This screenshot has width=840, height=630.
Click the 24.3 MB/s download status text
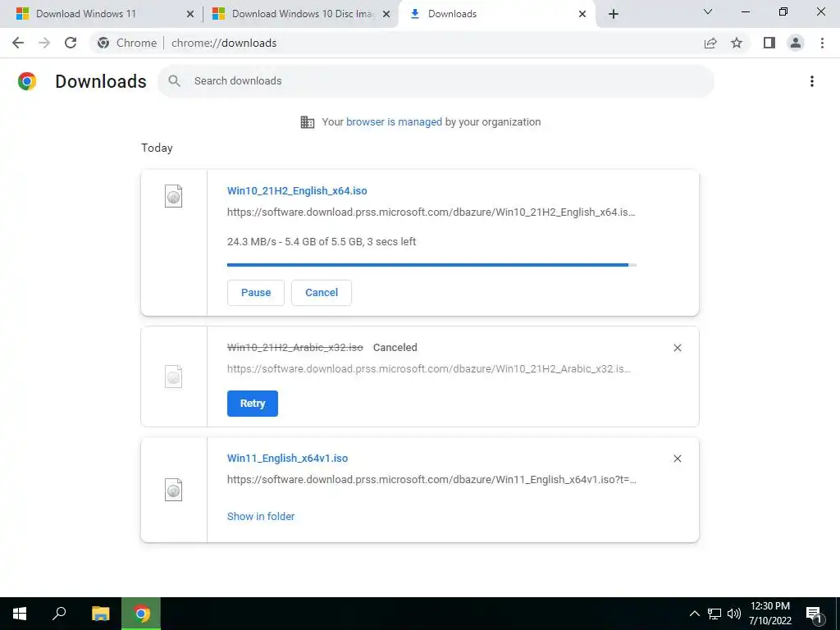(x=322, y=242)
